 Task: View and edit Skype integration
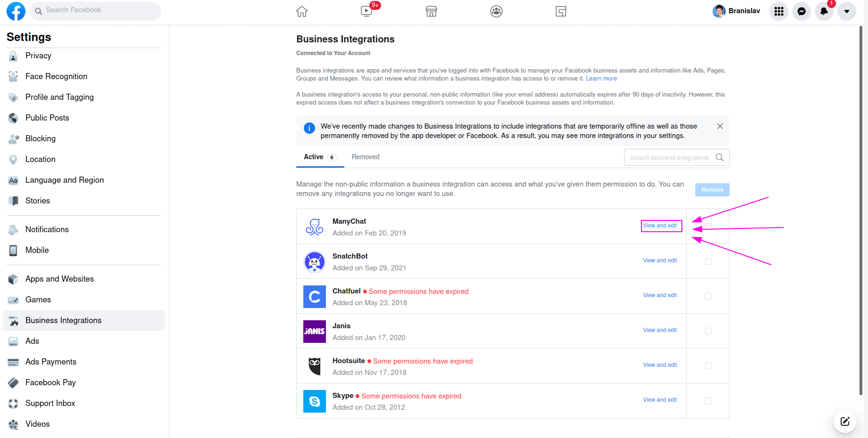[660, 400]
